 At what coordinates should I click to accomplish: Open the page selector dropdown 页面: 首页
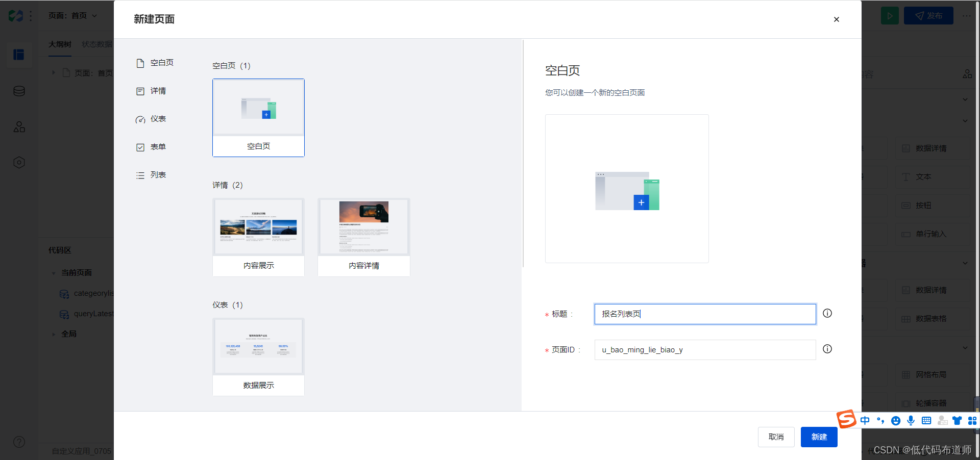[72, 16]
